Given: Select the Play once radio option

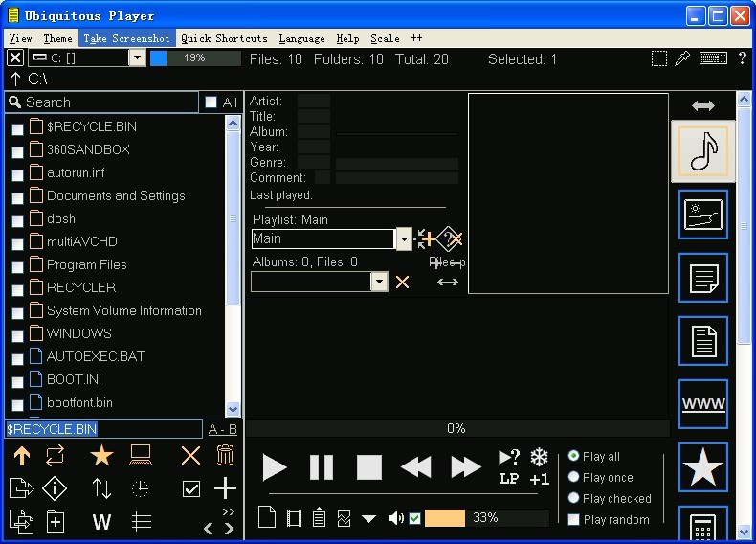Looking at the screenshot, I should coord(574,477).
